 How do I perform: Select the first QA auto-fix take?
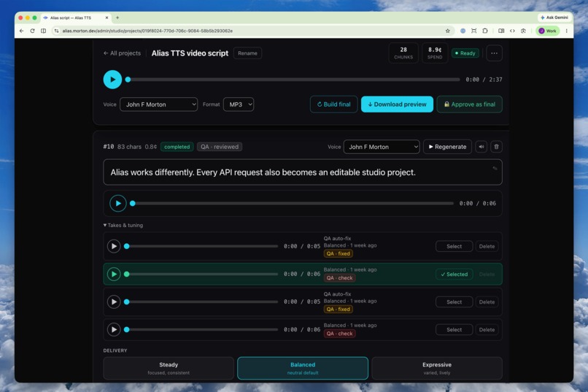pos(454,247)
